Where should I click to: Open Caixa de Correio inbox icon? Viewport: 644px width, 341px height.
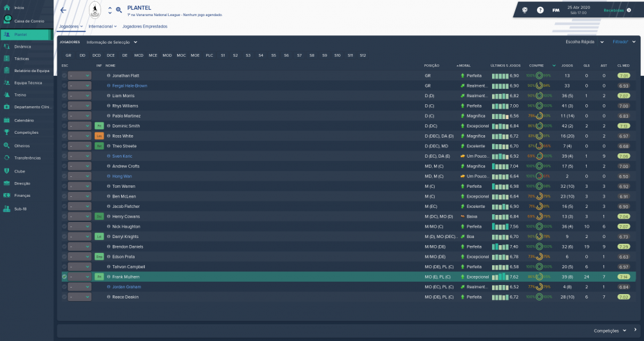[7, 20]
